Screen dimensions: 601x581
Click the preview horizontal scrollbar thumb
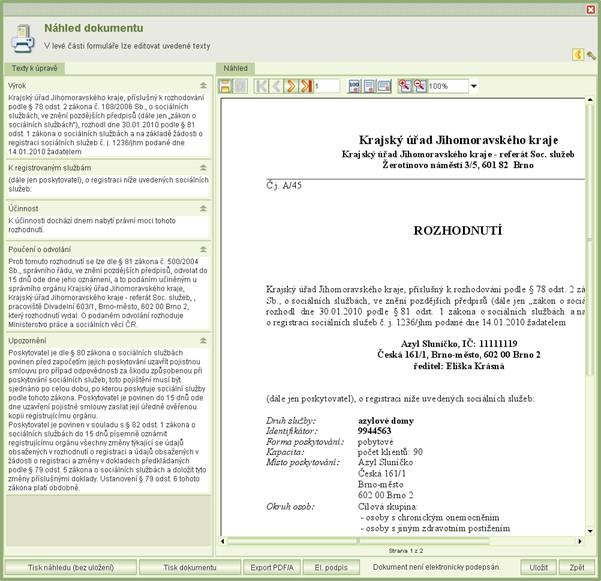point(358,541)
